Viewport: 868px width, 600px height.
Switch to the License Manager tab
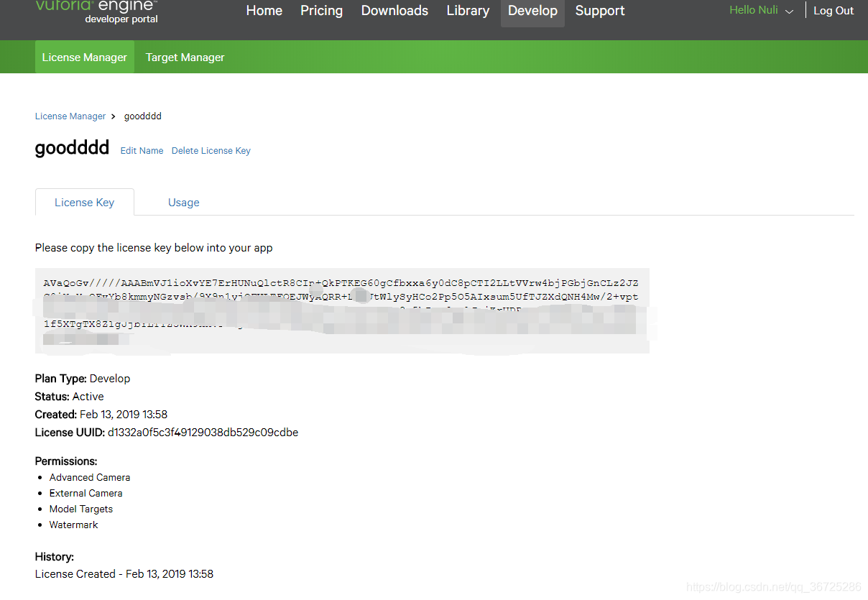85,57
